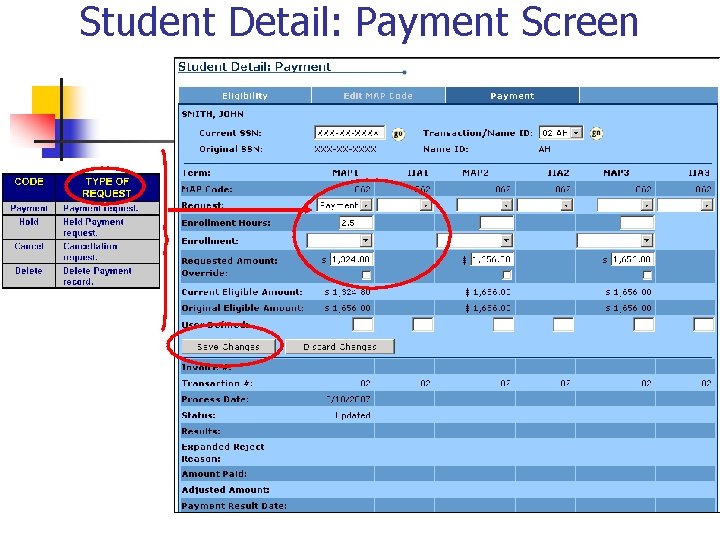
Task: Click the IIA1 User Defined field
Action: click(x=423, y=324)
